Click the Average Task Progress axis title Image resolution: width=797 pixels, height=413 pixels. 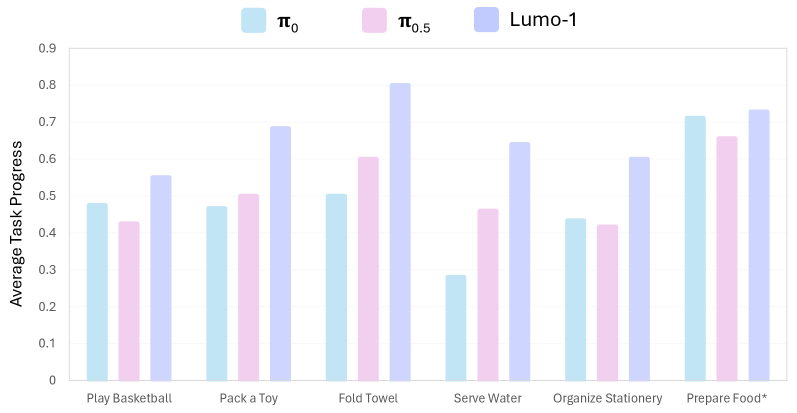pos(16,214)
